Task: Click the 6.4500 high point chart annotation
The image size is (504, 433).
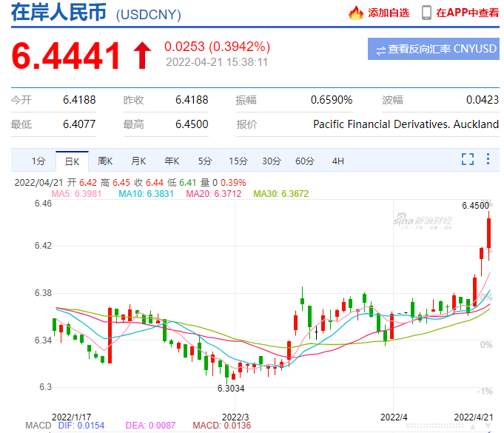Action: 475,206
